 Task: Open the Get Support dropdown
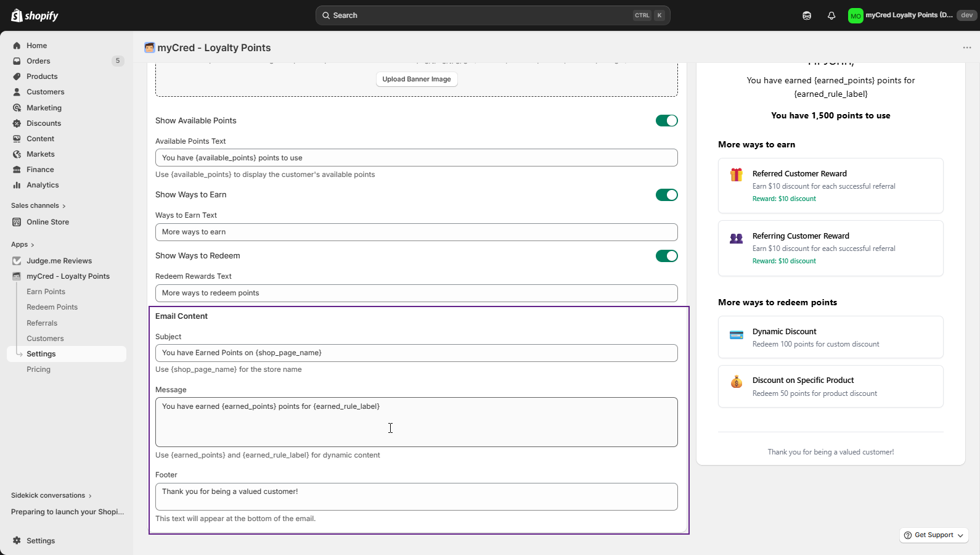click(934, 535)
